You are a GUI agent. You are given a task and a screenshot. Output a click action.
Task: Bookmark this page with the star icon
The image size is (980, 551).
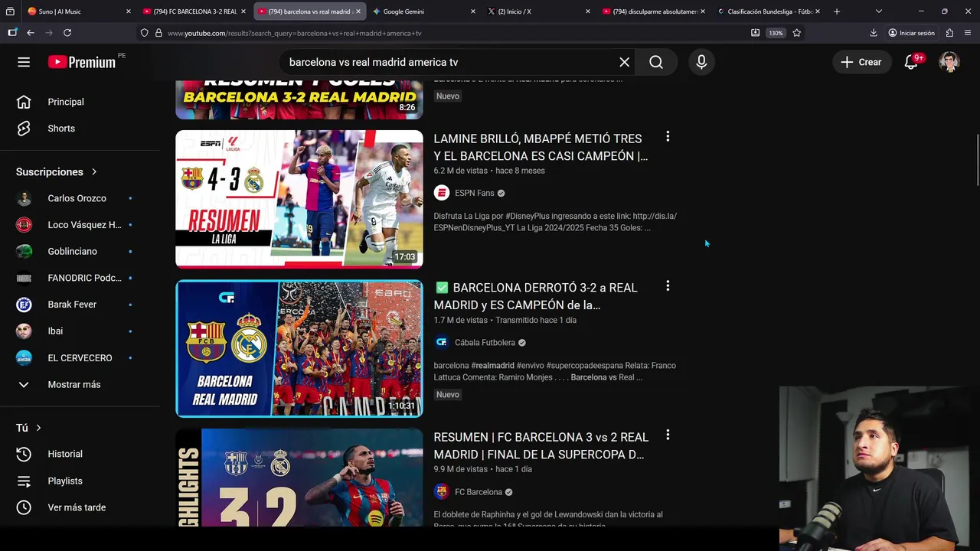click(x=797, y=33)
